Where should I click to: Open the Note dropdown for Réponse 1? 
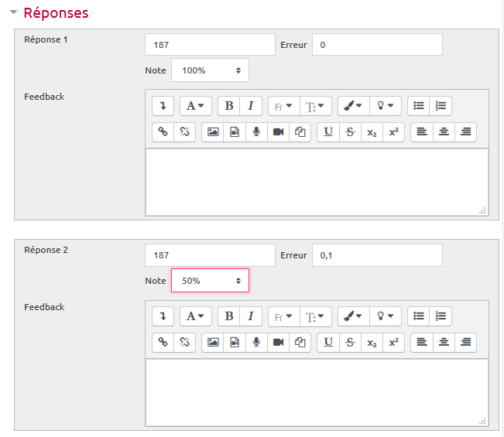tap(210, 70)
